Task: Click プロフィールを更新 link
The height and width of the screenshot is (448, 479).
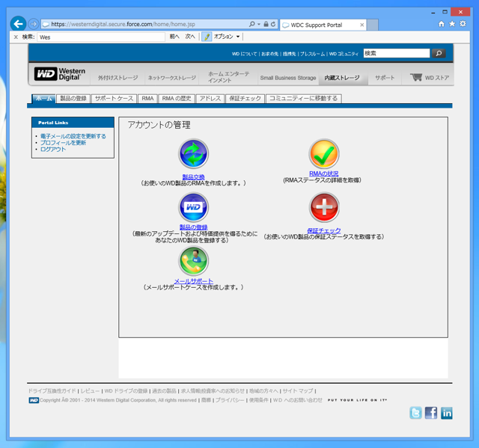Action: (x=63, y=143)
